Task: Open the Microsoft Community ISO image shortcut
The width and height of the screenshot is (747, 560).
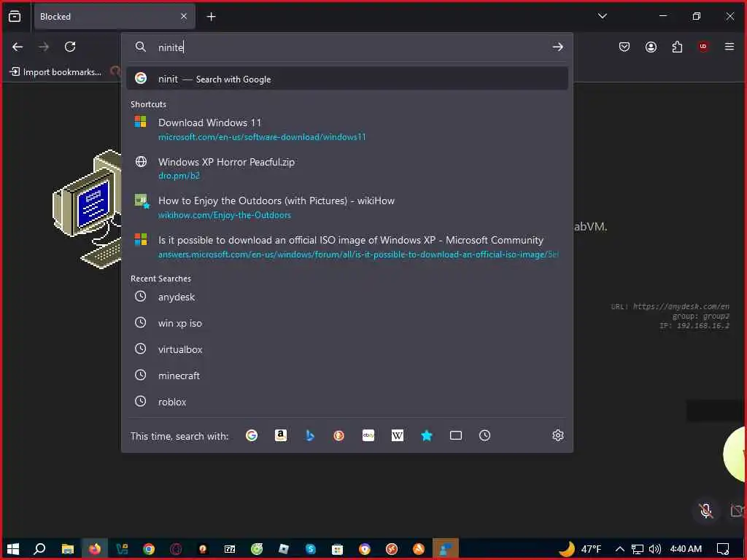Action: (x=347, y=246)
